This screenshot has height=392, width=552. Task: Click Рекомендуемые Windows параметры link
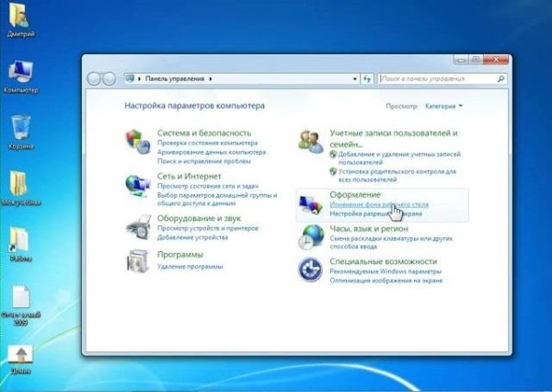[x=385, y=271]
